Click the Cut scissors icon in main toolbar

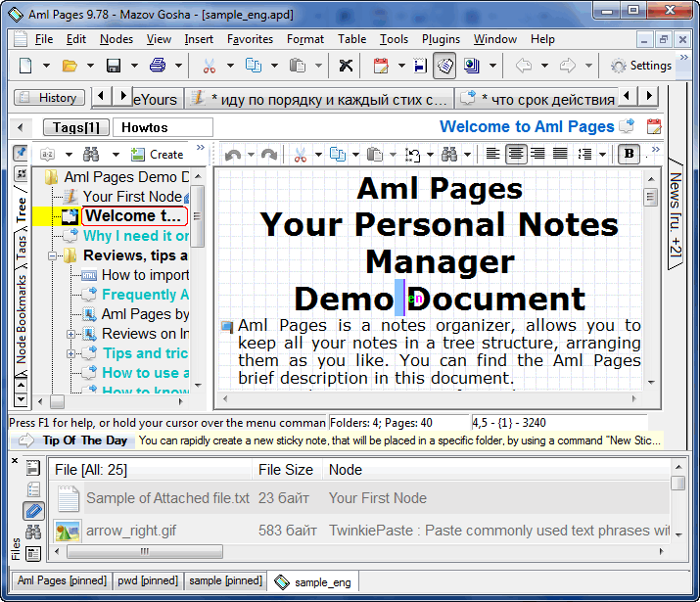209,66
